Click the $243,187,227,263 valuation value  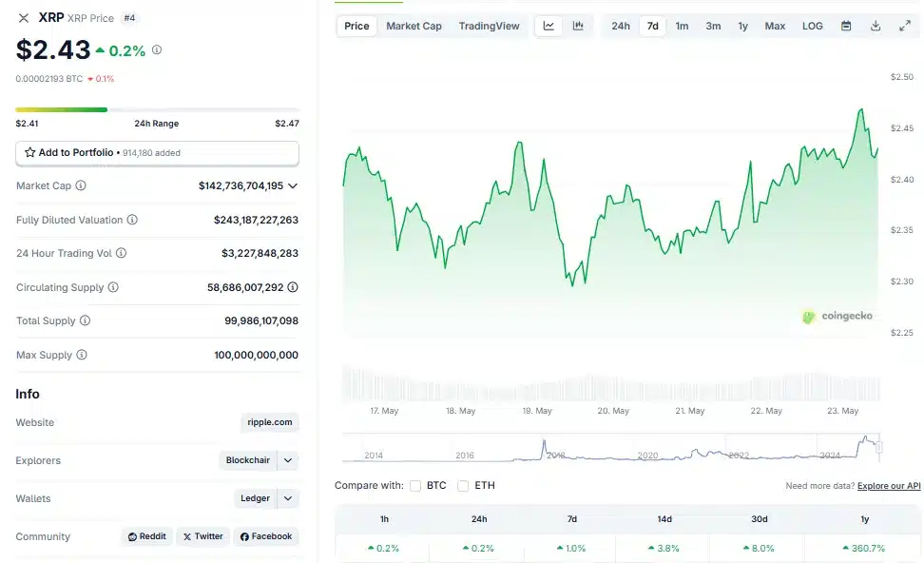(x=256, y=220)
